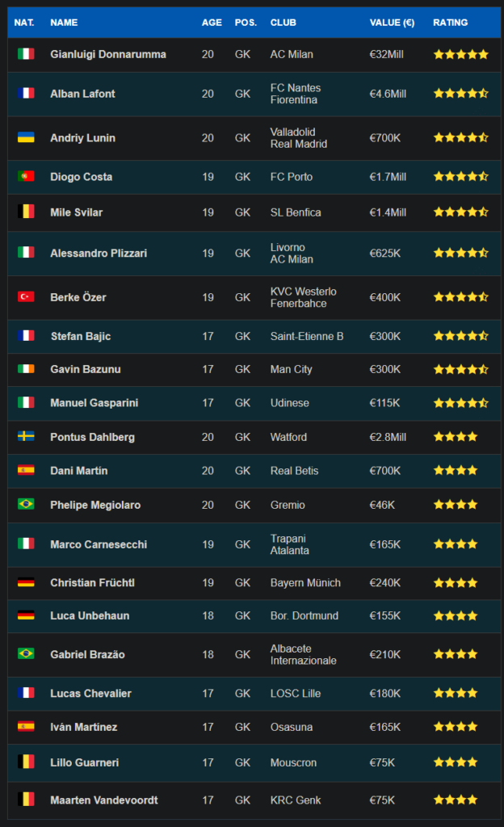
Task: Sort by the VALUE (€) column header
Action: (x=392, y=23)
